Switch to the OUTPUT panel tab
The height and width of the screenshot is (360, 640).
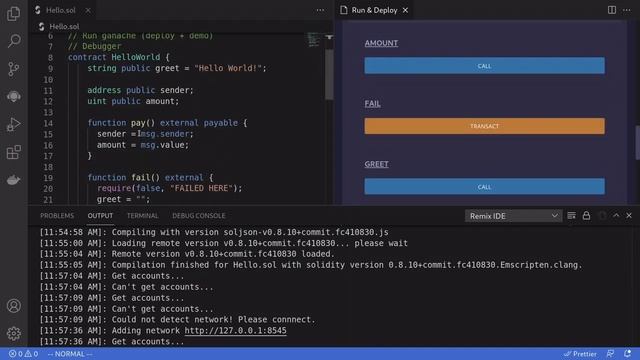pos(100,216)
